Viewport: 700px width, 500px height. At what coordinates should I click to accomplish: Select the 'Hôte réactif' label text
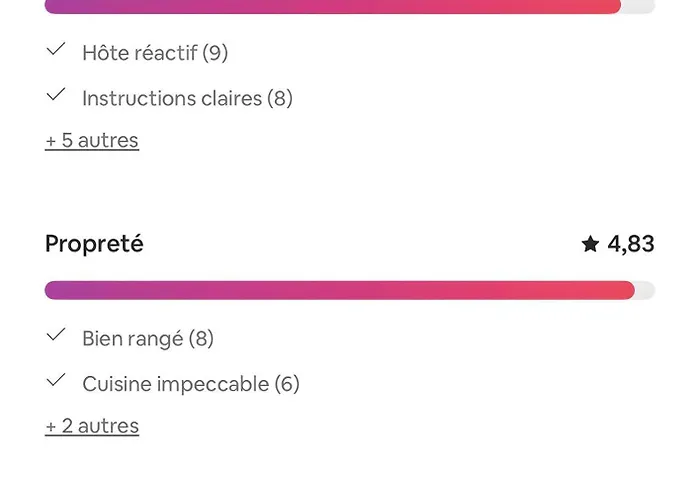pyautogui.click(x=139, y=52)
